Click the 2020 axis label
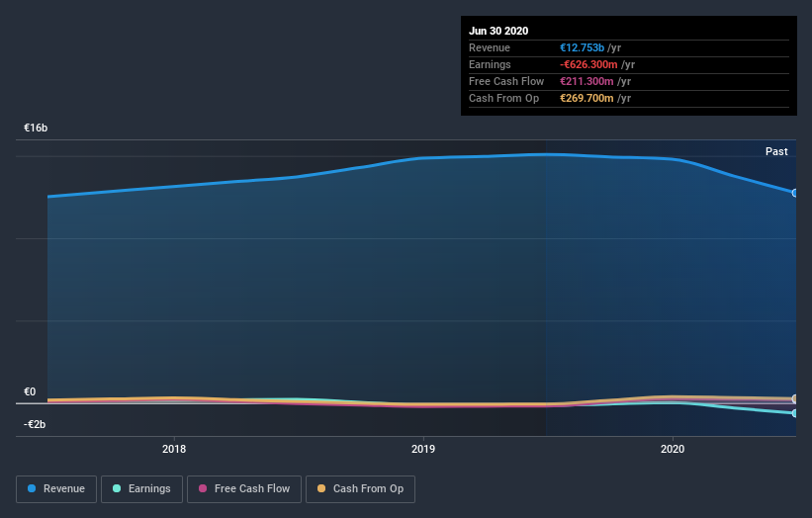This screenshot has width=812, height=518. 673,449
